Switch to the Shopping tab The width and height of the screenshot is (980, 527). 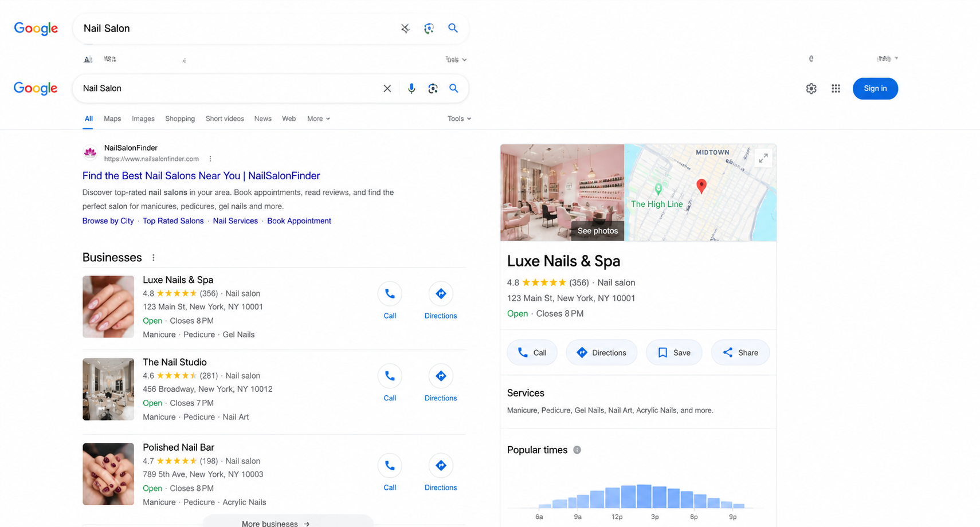(180, 119)
